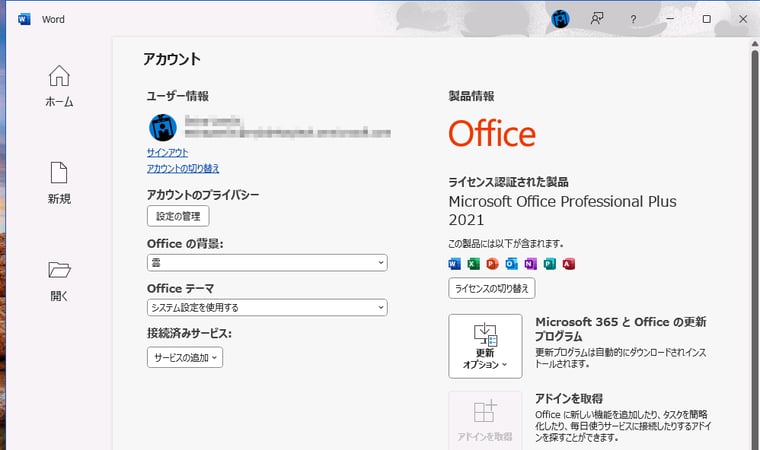This screenshot has width=760, height=450.
Task: Click the PowerPoint product icon
Action: pyautogui.click(x=492, y=263)
